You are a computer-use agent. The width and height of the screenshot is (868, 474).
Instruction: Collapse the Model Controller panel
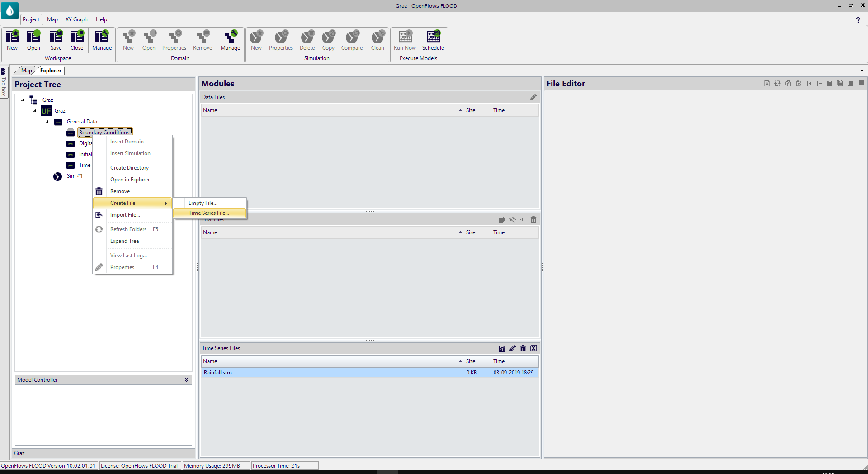pos(186,380)
